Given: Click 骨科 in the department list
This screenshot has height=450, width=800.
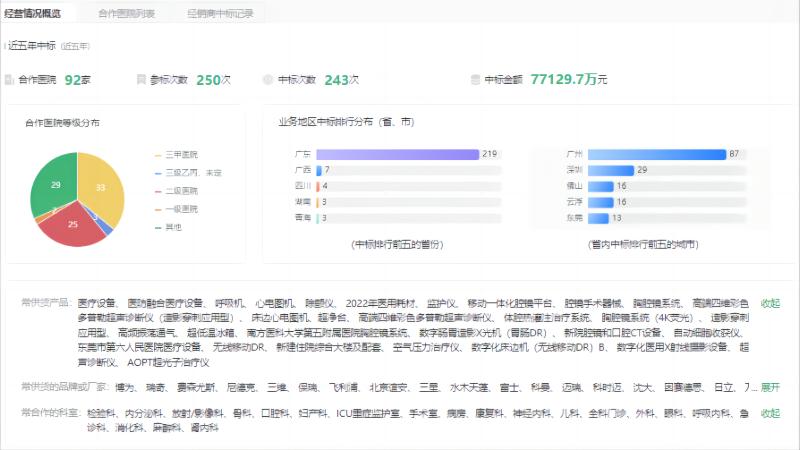Looking at the screenshot, I should tap(242, 413).
